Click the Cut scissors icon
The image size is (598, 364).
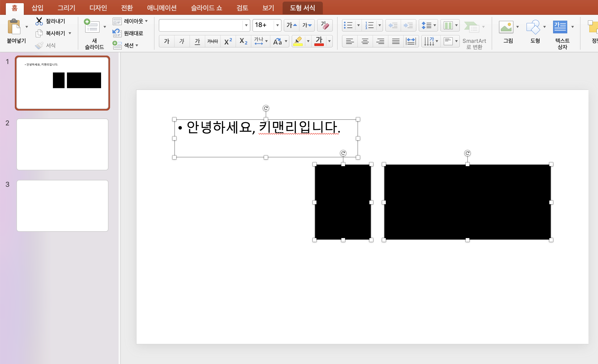[x=39, y=21]
